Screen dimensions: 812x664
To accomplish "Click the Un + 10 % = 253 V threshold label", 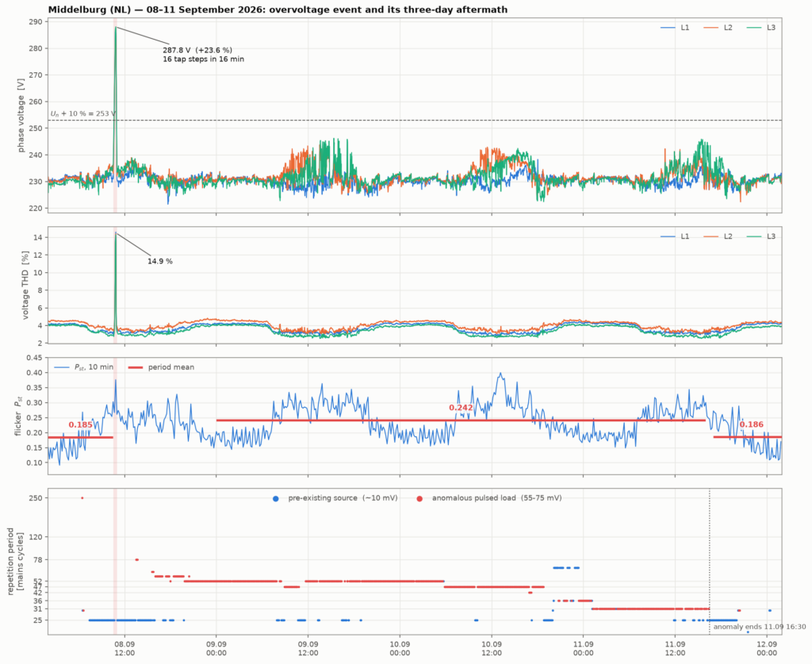I will coord(83,113).
